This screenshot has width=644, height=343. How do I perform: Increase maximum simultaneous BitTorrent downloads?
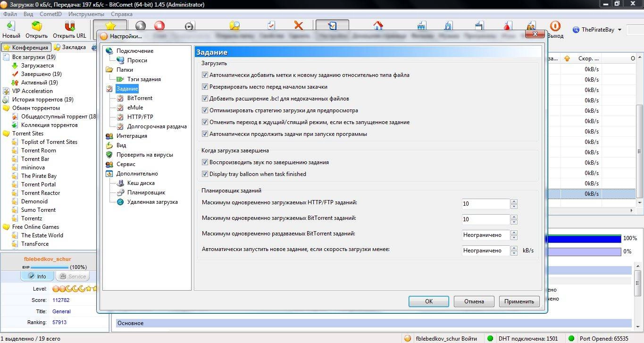pyautogui.click(x=514, y=217)
